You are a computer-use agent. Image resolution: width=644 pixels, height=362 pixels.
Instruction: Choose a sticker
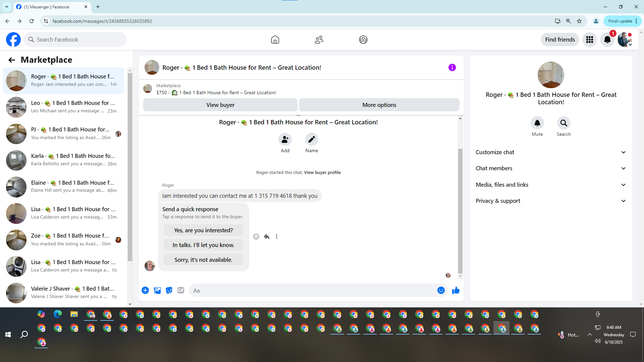pos(169,291)
